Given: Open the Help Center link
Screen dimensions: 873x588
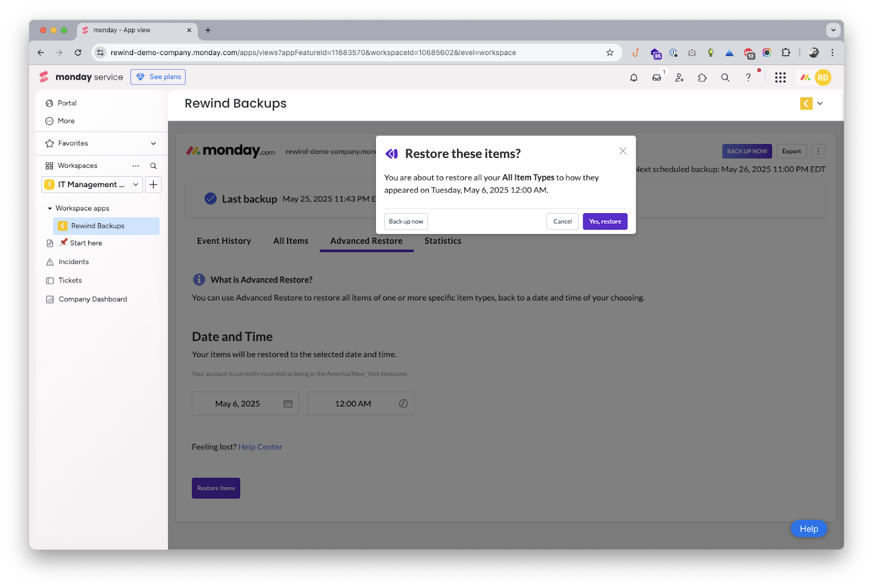Looking at the screenshot, I should (x=260, y=447).
